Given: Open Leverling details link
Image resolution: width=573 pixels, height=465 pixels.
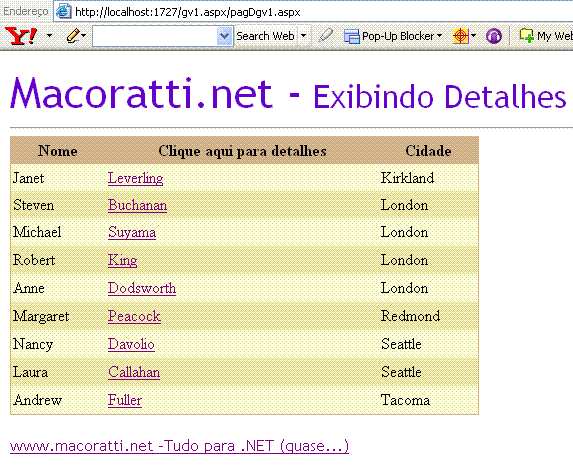Looking at the screenshot, I should [136, 178].
